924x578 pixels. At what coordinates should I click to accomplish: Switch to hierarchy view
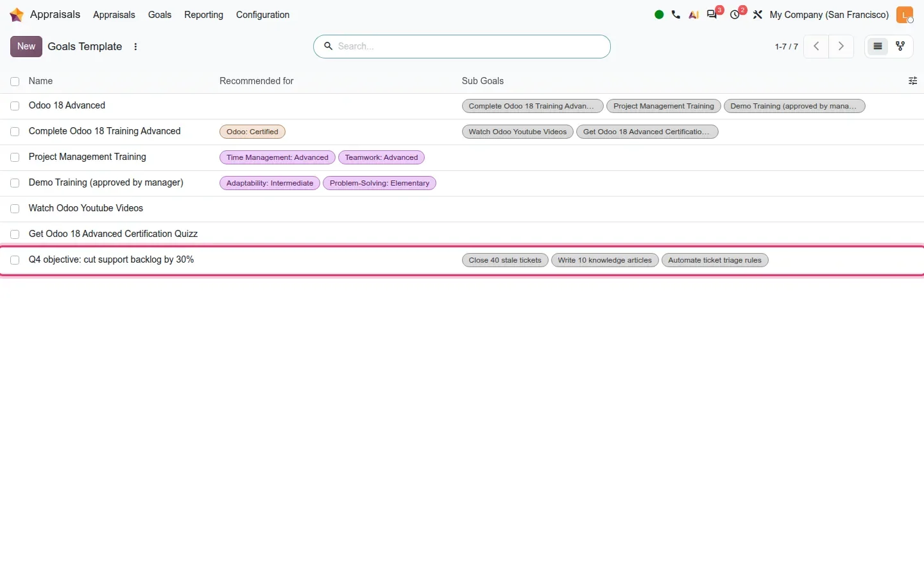tap(900, 46)
